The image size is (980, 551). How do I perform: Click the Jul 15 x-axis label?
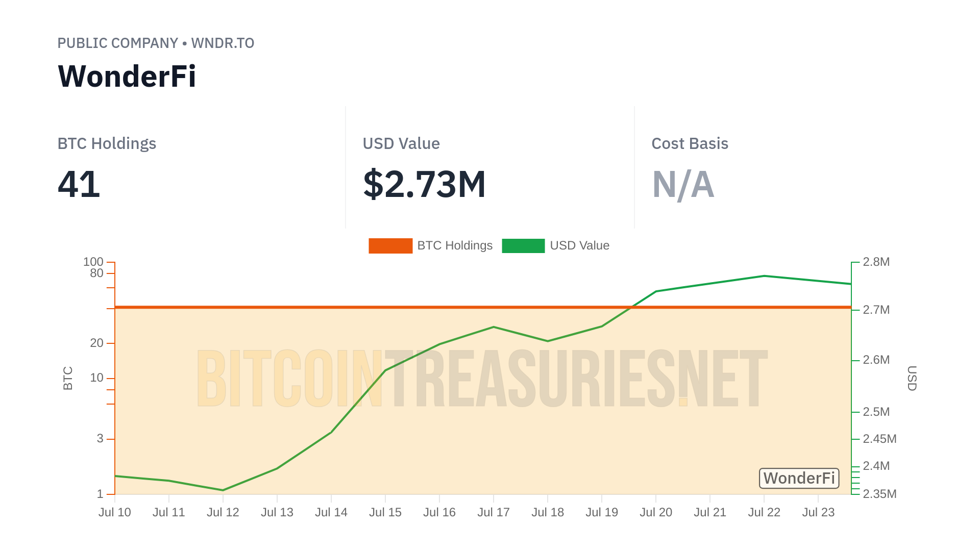point(385,513)
